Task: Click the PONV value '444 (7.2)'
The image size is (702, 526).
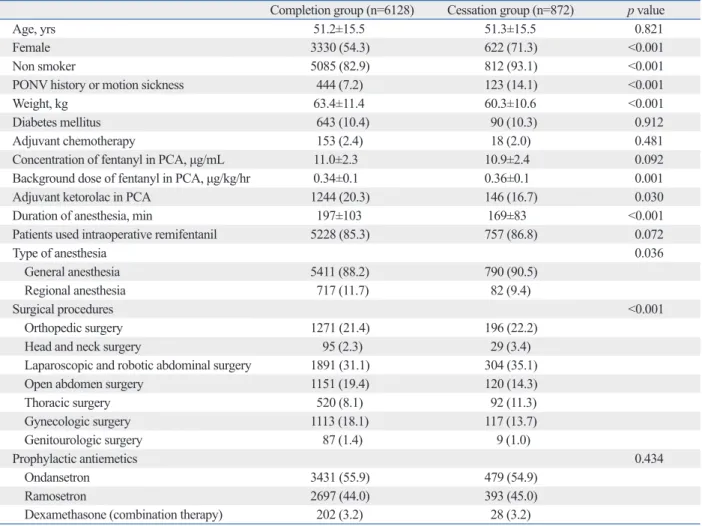Action: 340,85
